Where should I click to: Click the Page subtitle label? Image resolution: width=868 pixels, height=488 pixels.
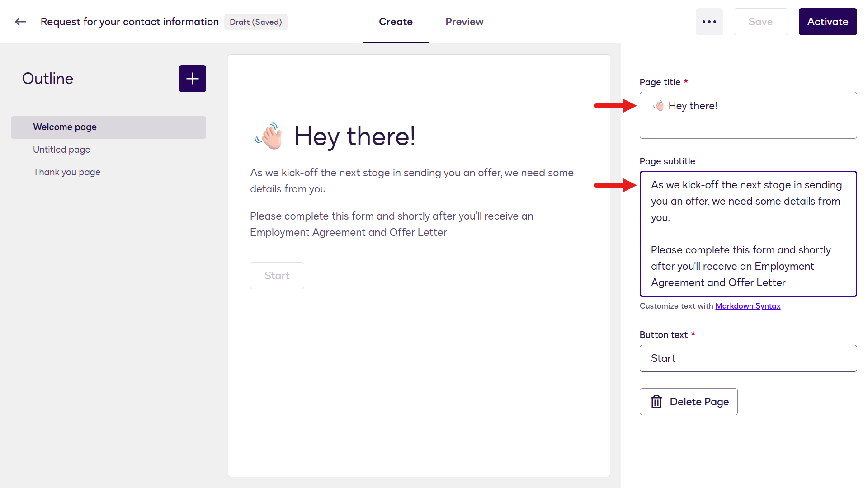[667, 161]
